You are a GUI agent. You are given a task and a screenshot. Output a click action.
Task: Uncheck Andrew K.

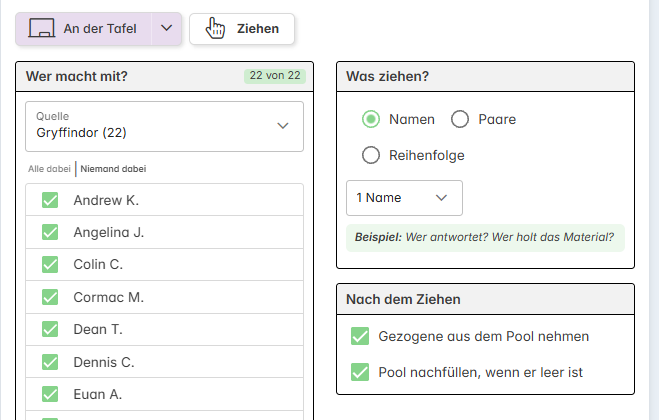pyautogui.click(x=50, y=200)
